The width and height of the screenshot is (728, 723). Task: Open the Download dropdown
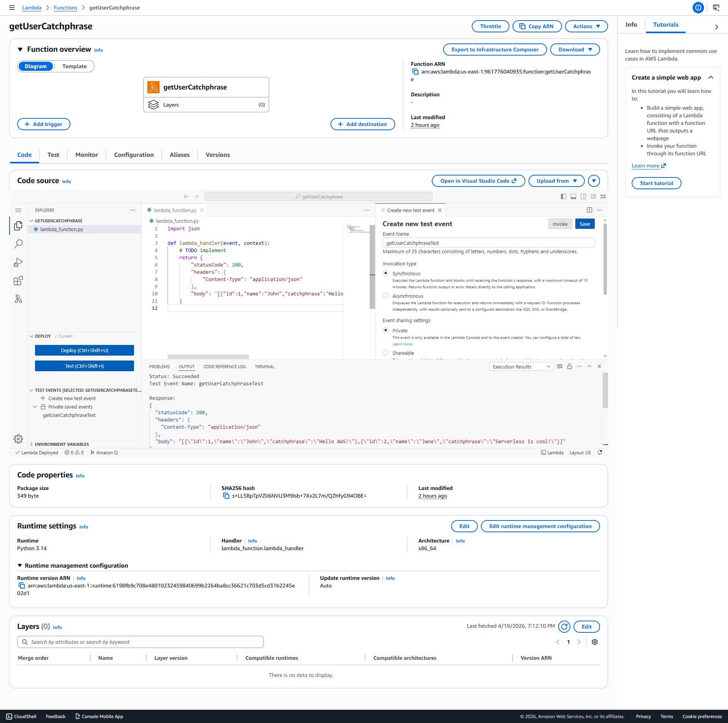575,49
